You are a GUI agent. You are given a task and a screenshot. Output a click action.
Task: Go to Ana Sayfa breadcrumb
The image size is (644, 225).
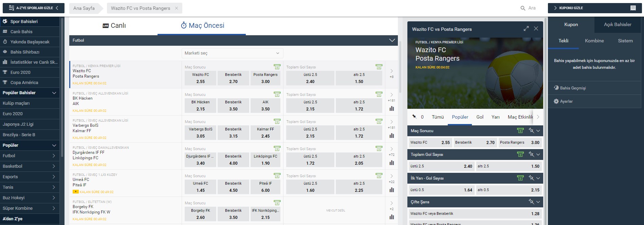pyautogui.click(x=84, y=8)
